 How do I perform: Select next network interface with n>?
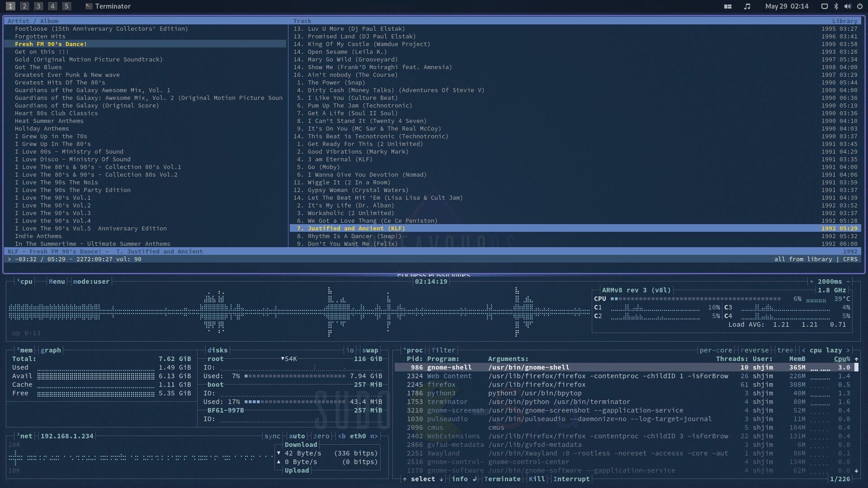click(374, 436)
